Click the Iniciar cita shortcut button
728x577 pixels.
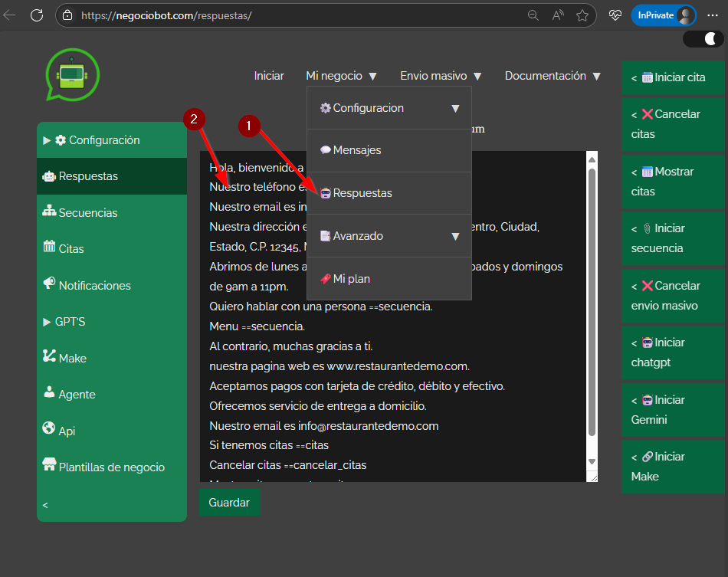673,77
